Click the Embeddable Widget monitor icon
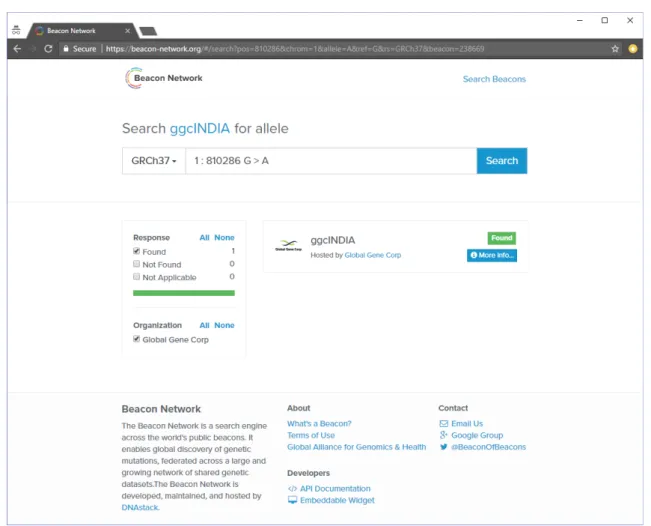 pyautogui.click(x=292, y=500)
